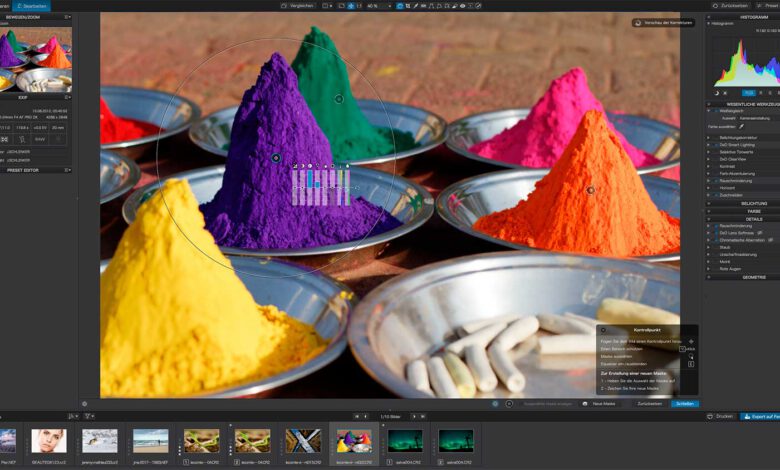The height and width of the screenshot is (470, 780).
Task: Click the Neue Maske button
Action: (x=603, y=403)
